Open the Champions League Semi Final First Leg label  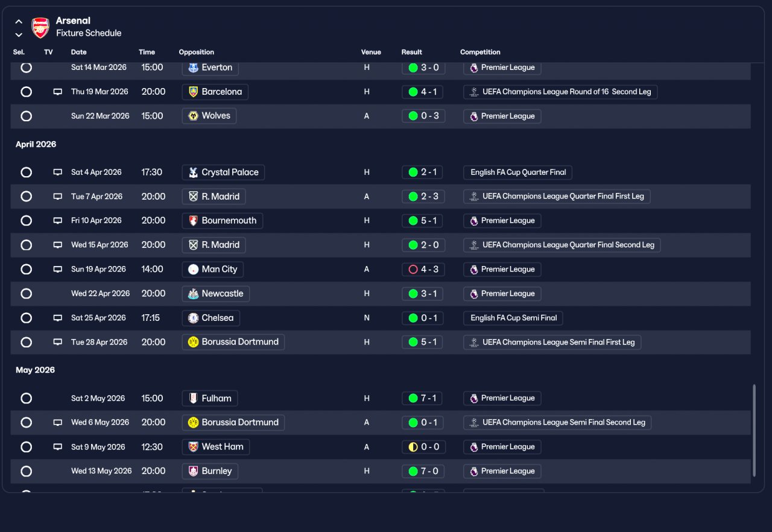click(x=558, y=342)
